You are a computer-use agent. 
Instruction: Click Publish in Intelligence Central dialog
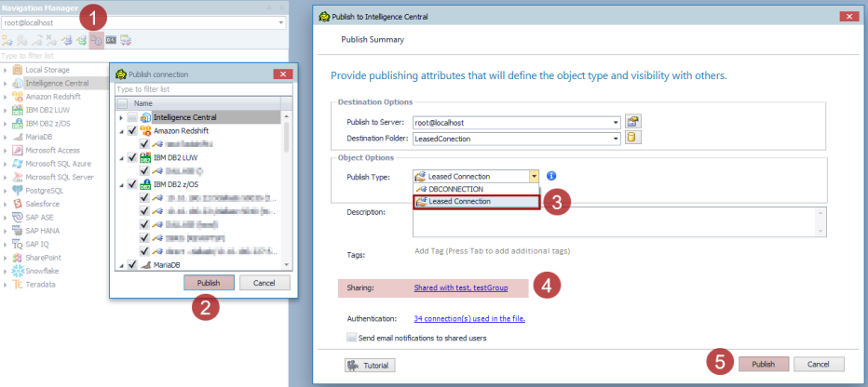click(764, 365)
